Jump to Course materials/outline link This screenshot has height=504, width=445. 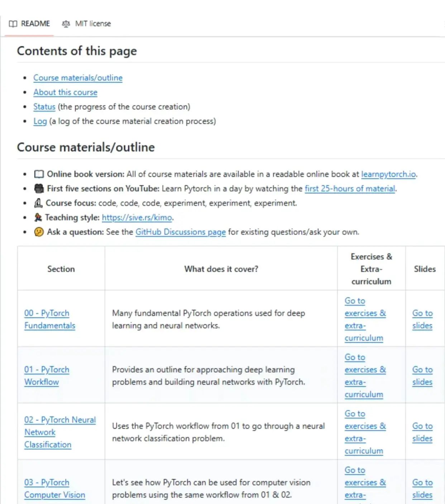[78, 78]
